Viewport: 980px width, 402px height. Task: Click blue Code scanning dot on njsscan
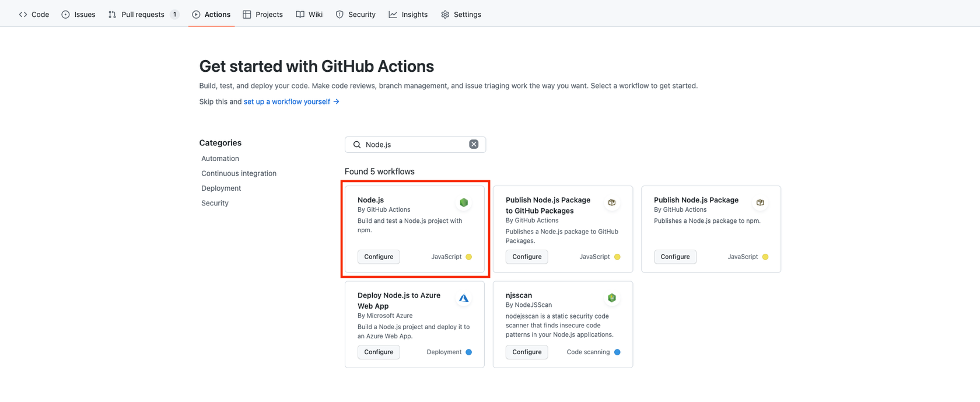click(617, 352)
